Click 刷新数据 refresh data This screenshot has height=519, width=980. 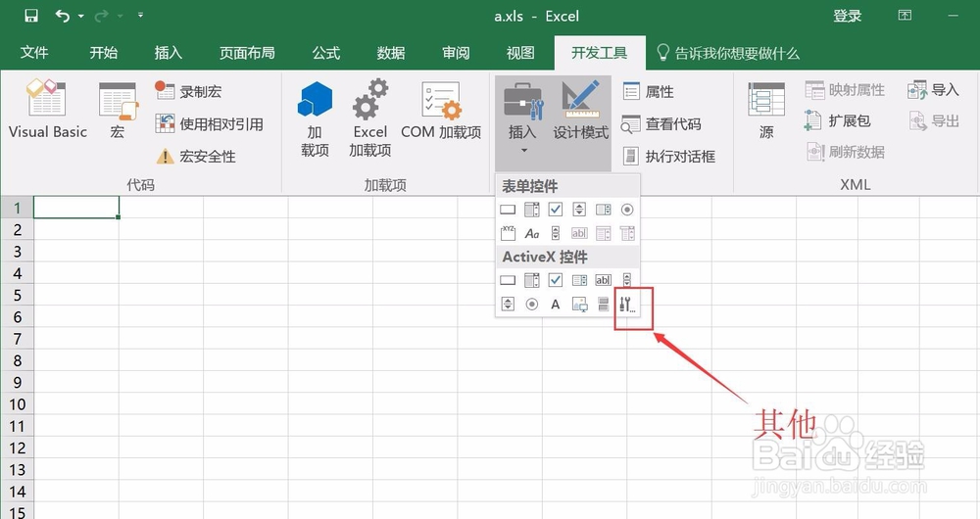click(846, 152)
